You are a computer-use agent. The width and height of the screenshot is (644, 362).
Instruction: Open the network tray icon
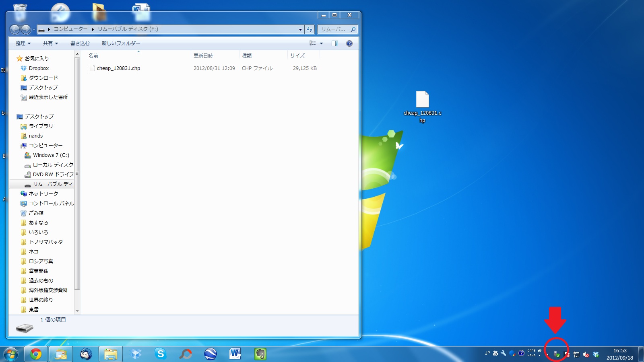click(576, 354)
